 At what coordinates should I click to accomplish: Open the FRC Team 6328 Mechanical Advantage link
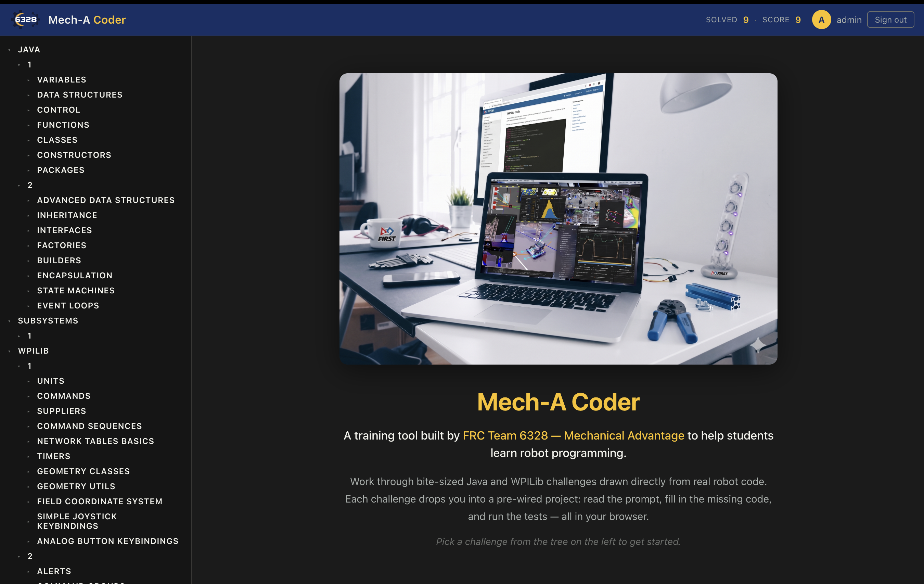click(573, 435)
